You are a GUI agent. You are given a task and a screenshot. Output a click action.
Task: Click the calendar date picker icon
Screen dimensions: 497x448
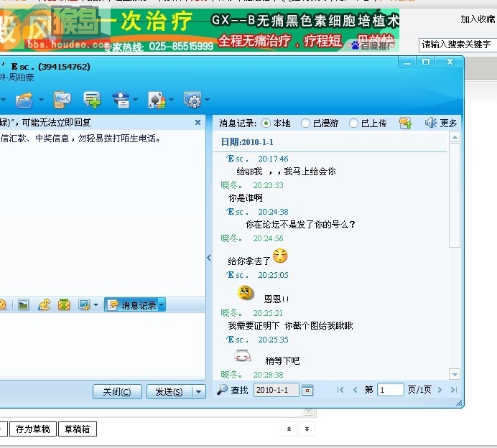click(x=307, y=390)
